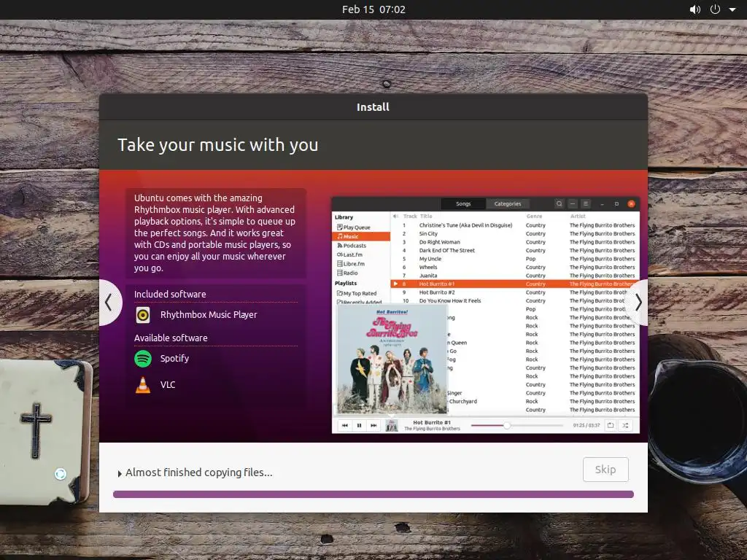This screenshot has height=560, width=747.
Task: Click the power icon in the top bar
Action: coord(715,9)
